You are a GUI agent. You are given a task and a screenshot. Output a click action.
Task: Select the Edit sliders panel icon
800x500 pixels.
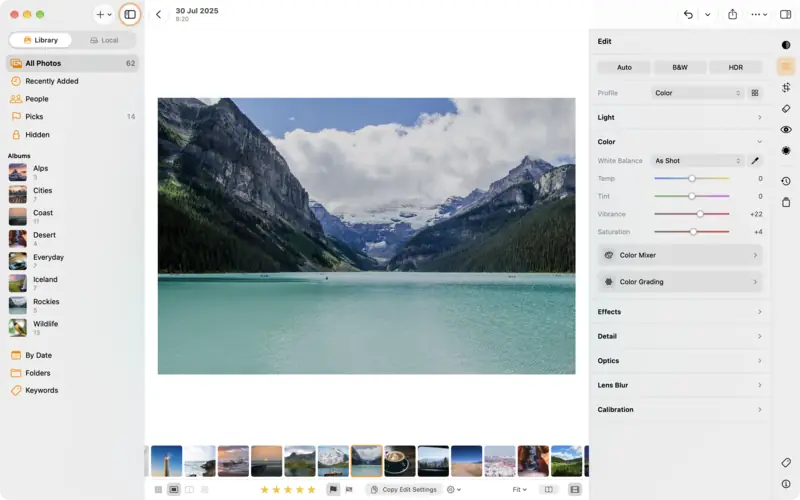coord(786,66)
